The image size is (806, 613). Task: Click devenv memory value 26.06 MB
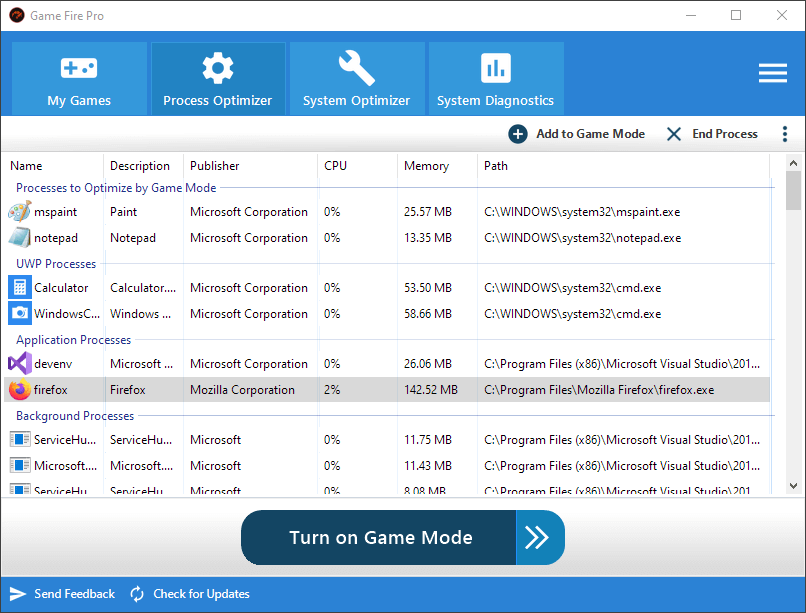(428, 364)
